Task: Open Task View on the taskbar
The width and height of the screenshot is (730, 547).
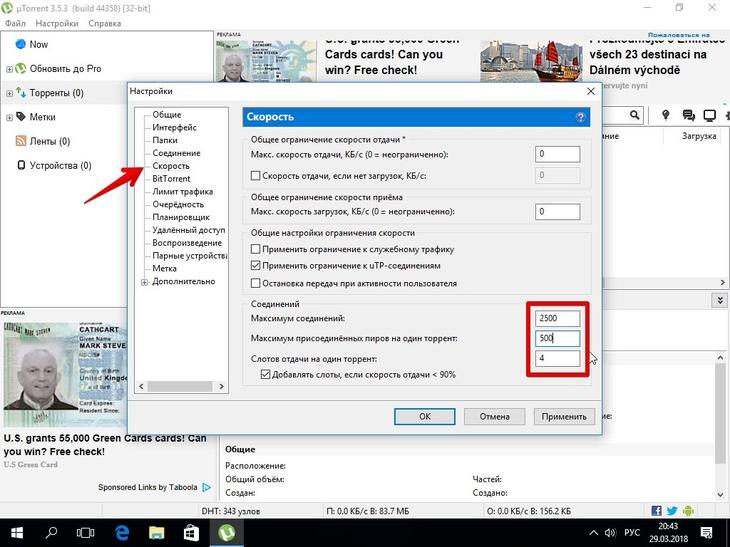Action: pyautogui.click(x=85, y=533)
